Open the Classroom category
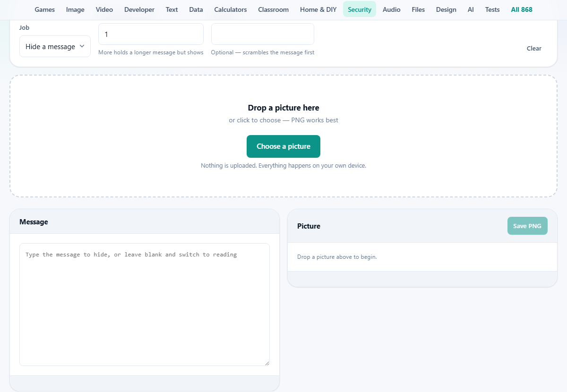This screenshot has width=567, height=392. pos(274,9)
